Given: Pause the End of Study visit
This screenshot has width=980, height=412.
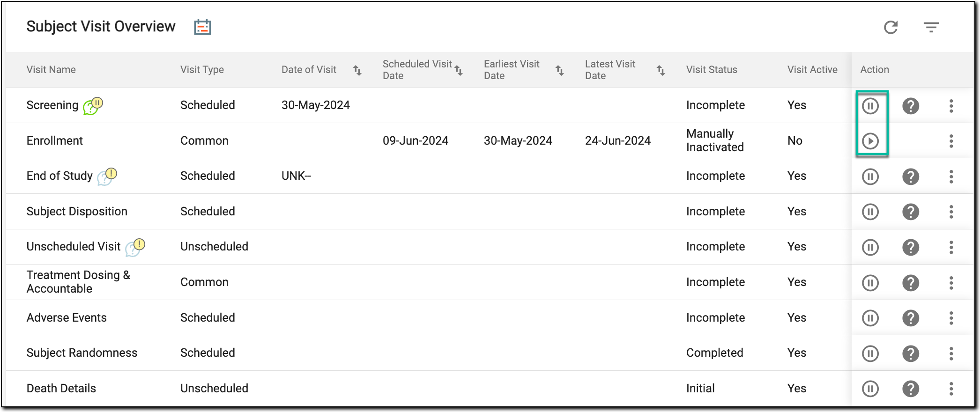Looking at the screenshot, I should tap(870, 177).
